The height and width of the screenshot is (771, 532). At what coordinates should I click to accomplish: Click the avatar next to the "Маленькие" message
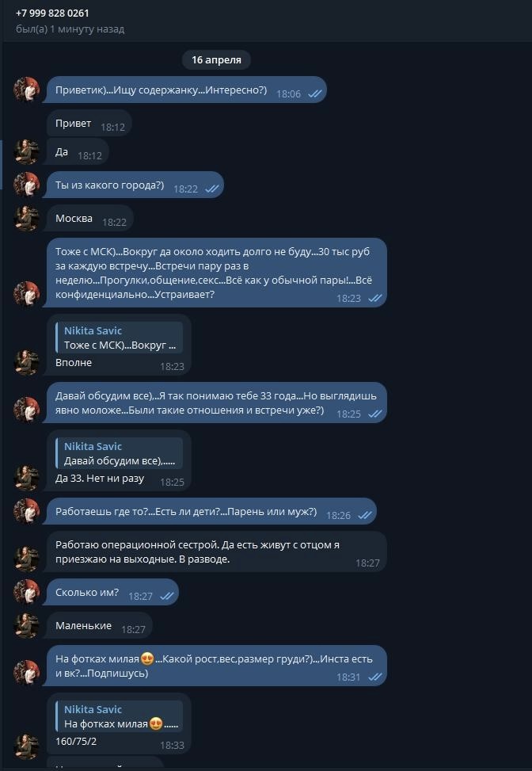point(27,625)
